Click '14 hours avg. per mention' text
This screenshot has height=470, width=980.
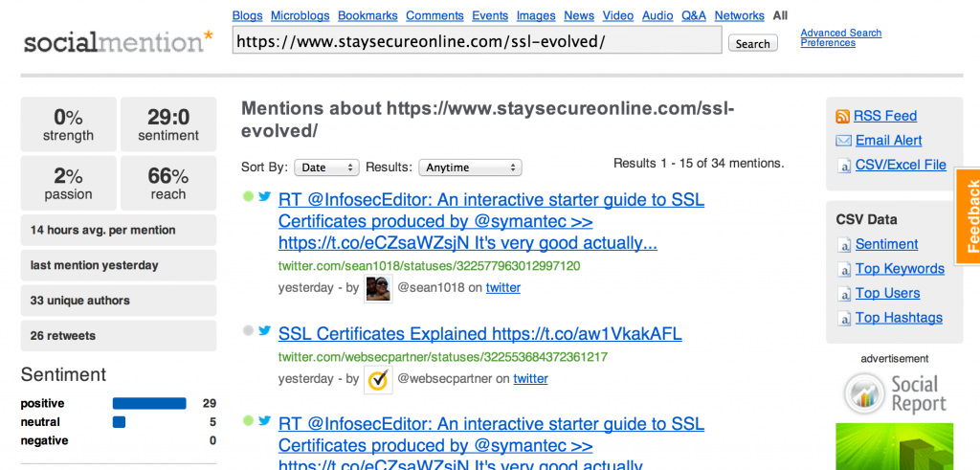point(103,230)
